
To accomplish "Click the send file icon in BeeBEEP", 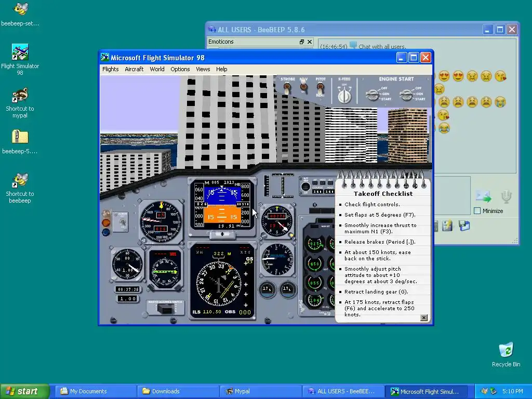I will 483,196.
